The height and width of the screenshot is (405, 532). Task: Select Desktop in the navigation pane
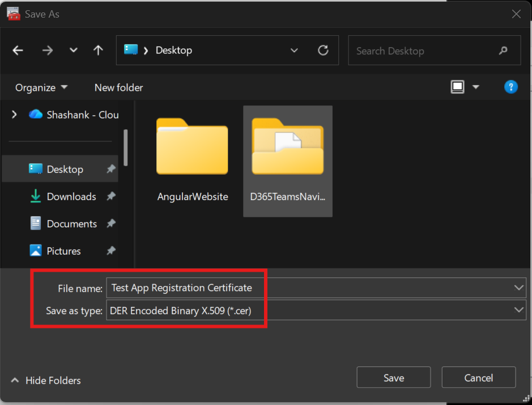60,169
